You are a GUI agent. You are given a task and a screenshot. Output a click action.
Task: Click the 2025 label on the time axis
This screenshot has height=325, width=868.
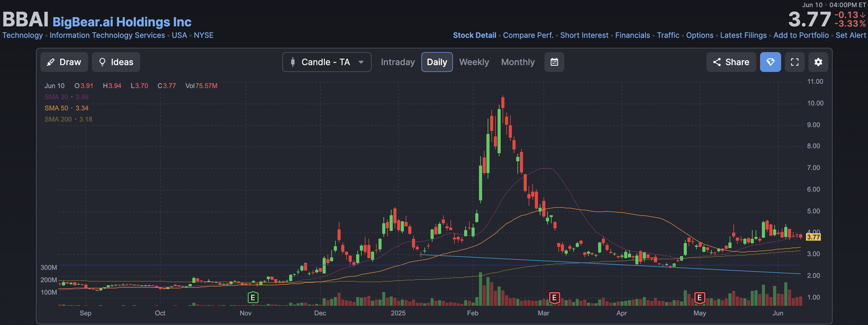pyautogui.click(x=398, y=313)
